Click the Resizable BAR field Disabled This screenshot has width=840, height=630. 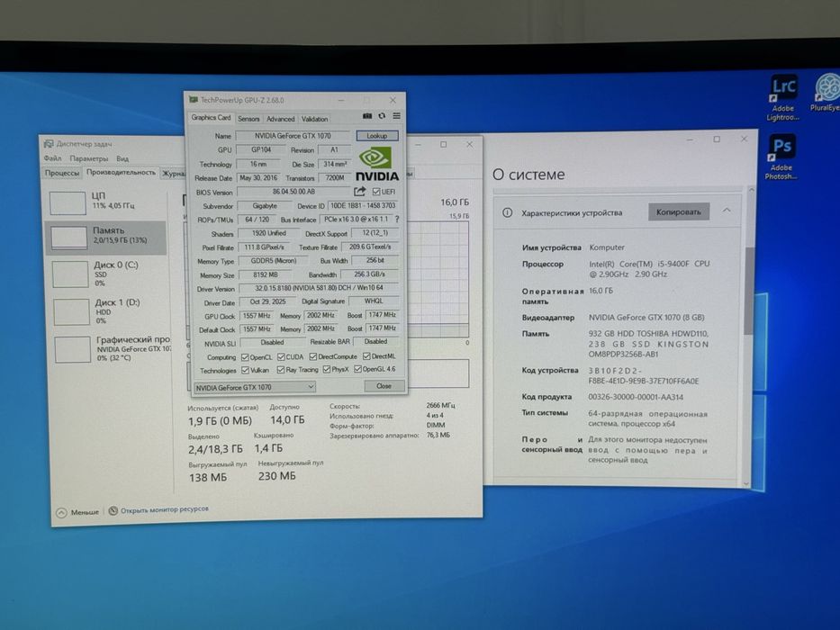[375, 341]
